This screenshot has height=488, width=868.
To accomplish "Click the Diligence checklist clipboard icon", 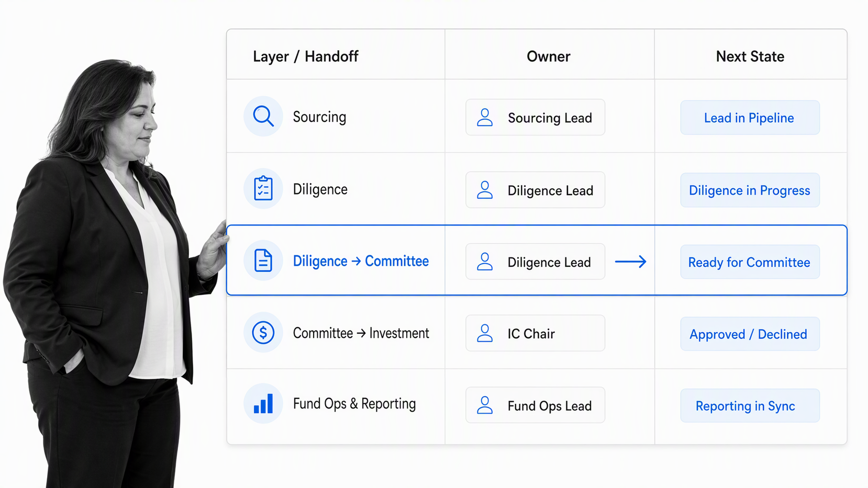I will click(x=263, y=188).
